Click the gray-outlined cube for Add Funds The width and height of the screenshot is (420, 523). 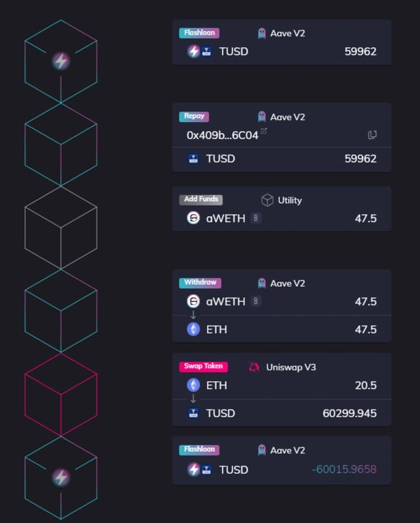(61, 228)
